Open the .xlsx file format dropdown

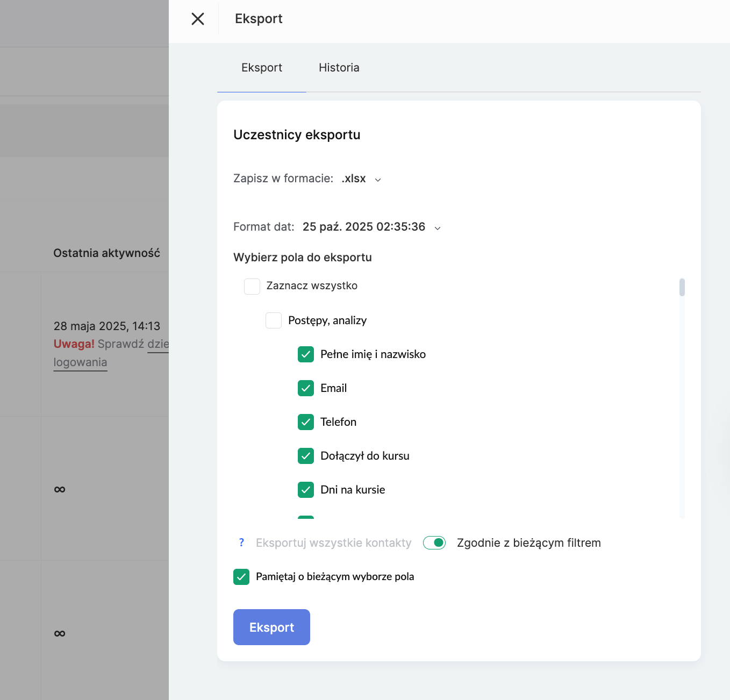point(361,179)
